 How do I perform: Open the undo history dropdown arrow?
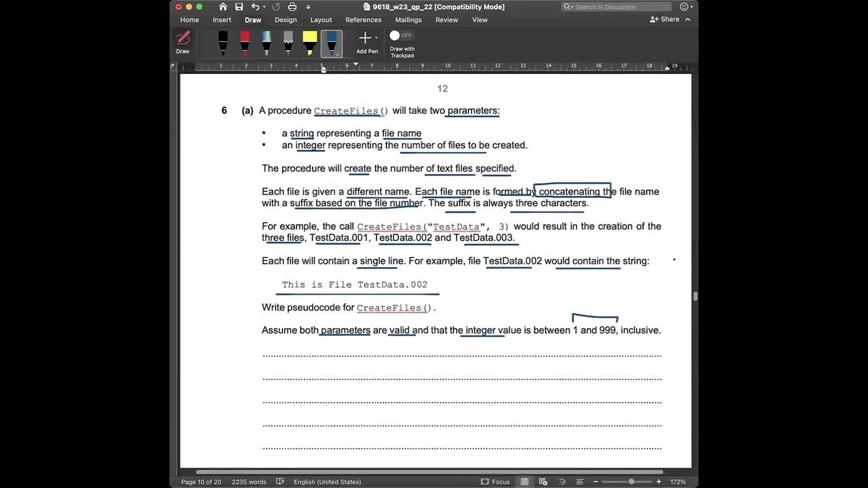(x=264, y=7)
